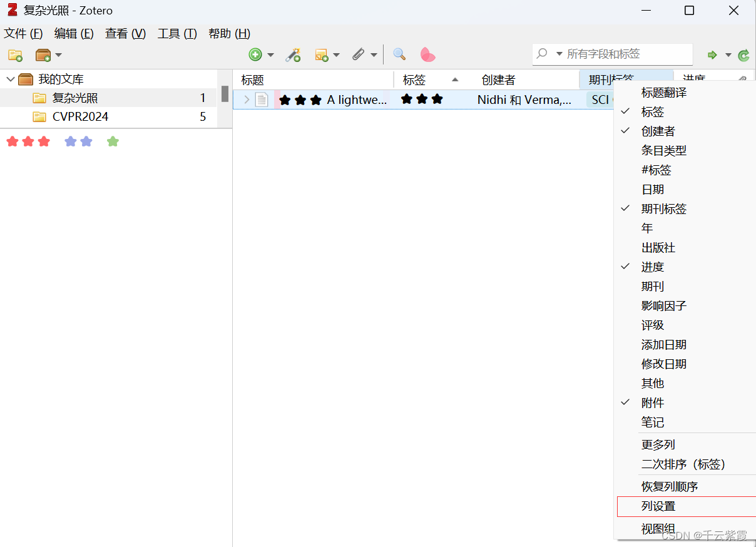
Task: Click the green new item button
Action: [255, 54]
